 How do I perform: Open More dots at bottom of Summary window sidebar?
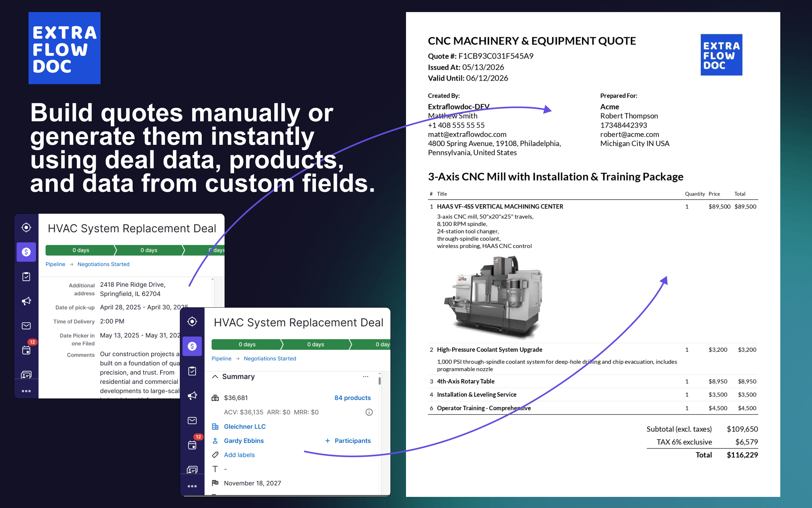tap(192, 486)
